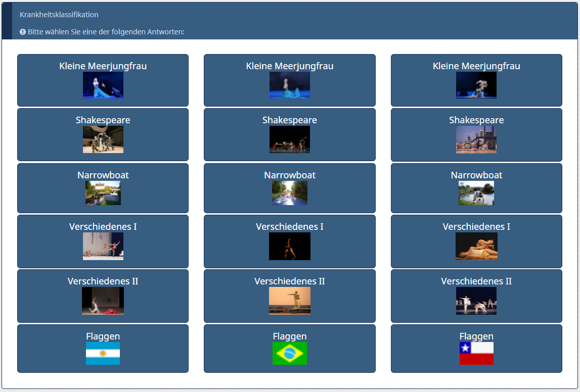Select first Kleine Meerjungfrau answer with blue gown dancer

tap(103, 85)
